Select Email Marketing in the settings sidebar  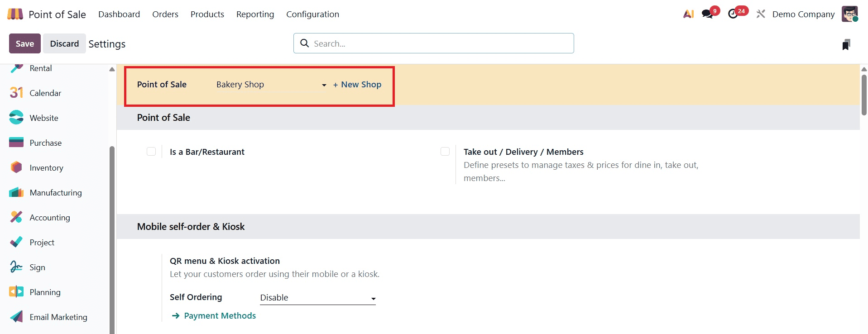tap(58, 317)
